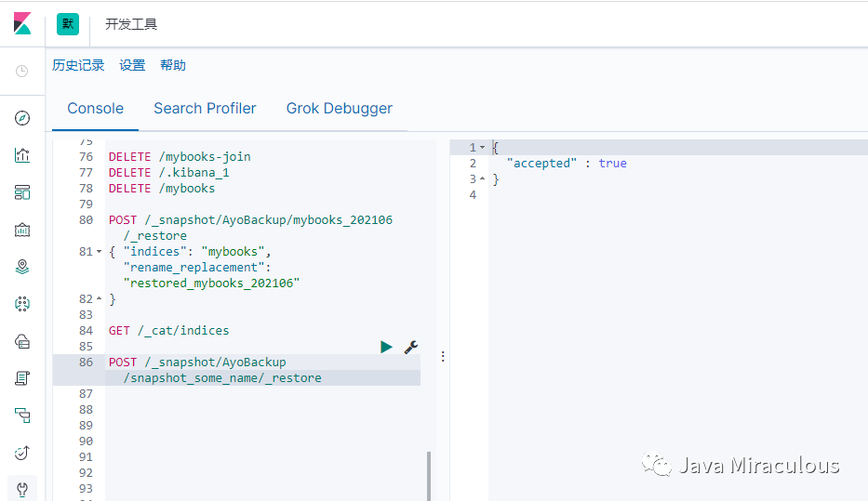The height and width of the screenshot is (501, 868).
Task: Open the Logs icon in the sidebar
Action: point(22,378)
